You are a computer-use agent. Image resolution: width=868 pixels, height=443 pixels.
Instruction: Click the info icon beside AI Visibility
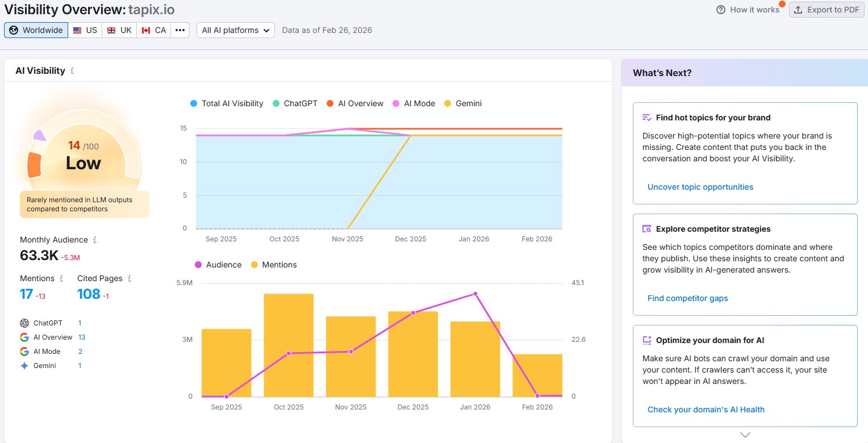click(x=72, y=71)
